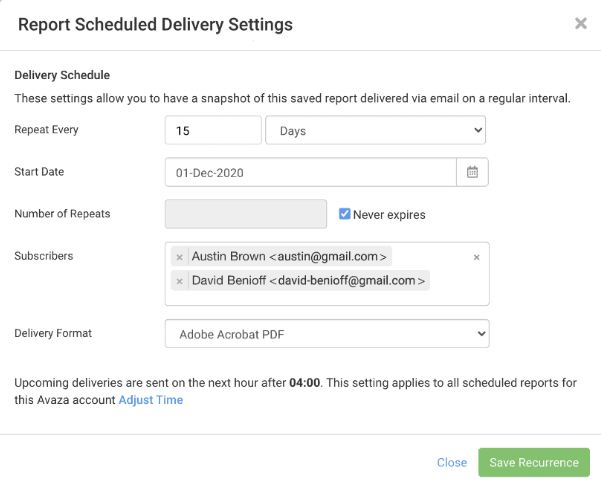Remove David Benioff subscriber tag
The image size is (601, 482).
pyautogui.click(x=179, y=281)
